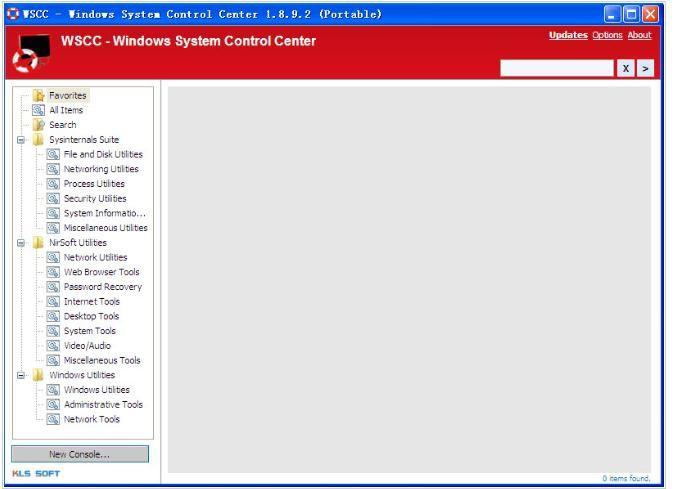Select Favorites in the tree
The image size is (681, 489).
point(68,96)
